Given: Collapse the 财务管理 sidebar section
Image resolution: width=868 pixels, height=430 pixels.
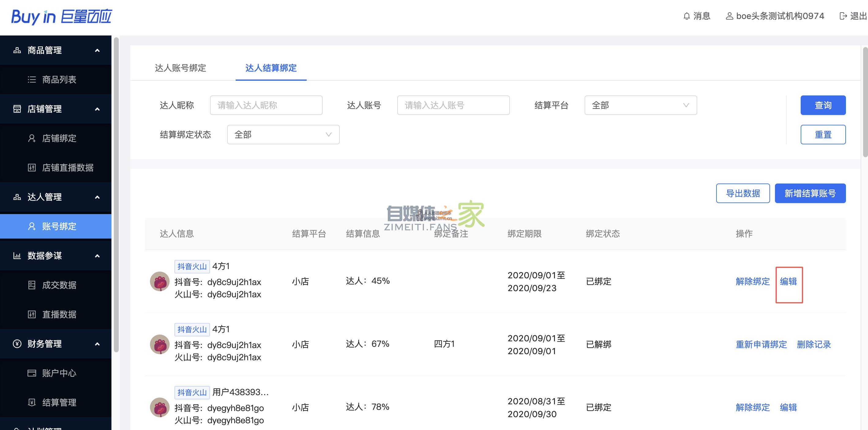Looking at the screenshot, I should [97, 344].
